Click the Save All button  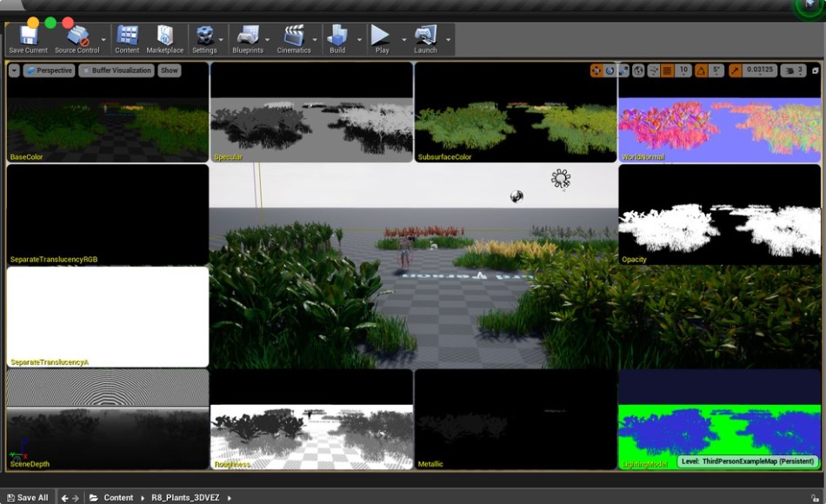29,497
